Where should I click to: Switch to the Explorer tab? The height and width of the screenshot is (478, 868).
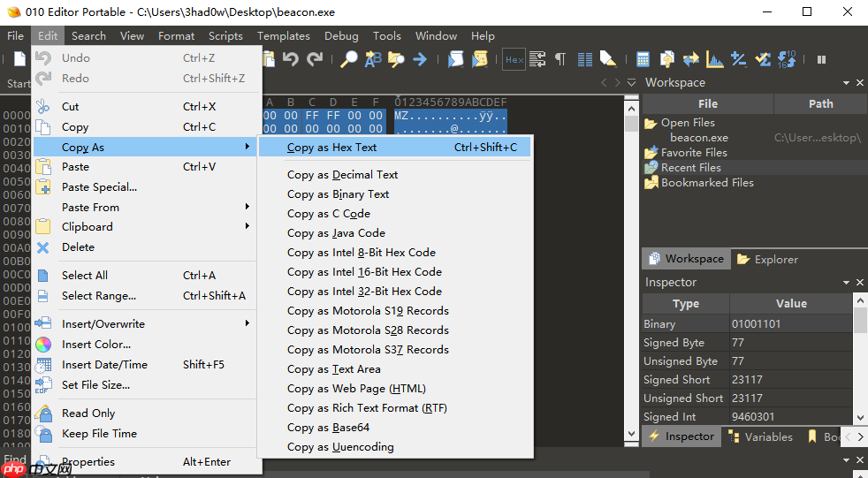tap(767, 259)
